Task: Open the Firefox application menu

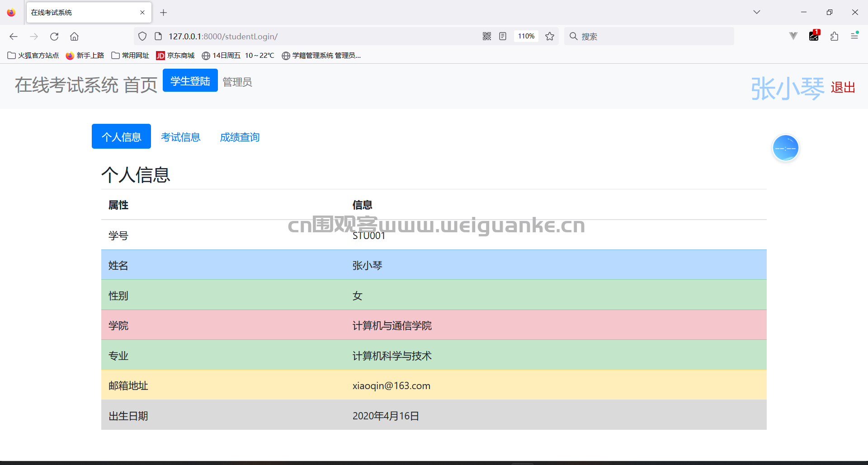Action: coord(854,36)
